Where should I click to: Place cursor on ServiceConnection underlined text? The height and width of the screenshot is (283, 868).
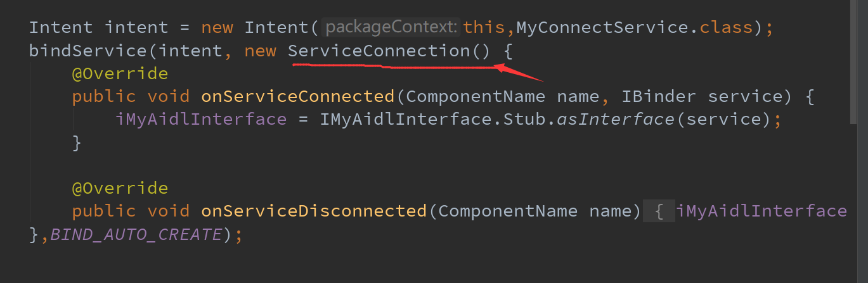pyautogui.click(x=378, y=51)
